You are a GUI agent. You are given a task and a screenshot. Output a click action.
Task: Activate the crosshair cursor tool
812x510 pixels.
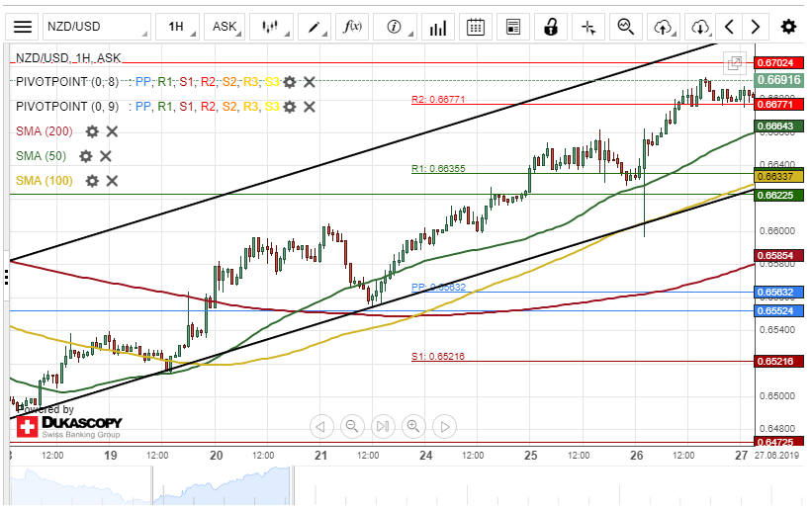pos(588,27)
